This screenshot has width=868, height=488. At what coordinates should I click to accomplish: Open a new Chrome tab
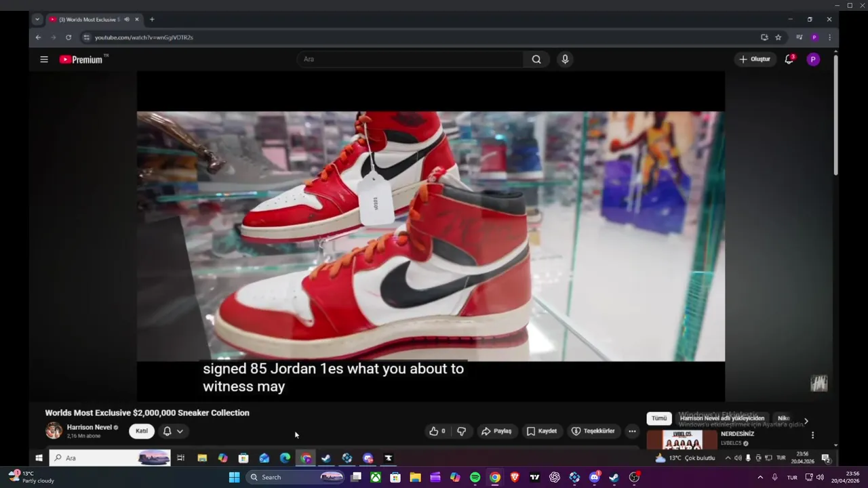tap(152, 20)
